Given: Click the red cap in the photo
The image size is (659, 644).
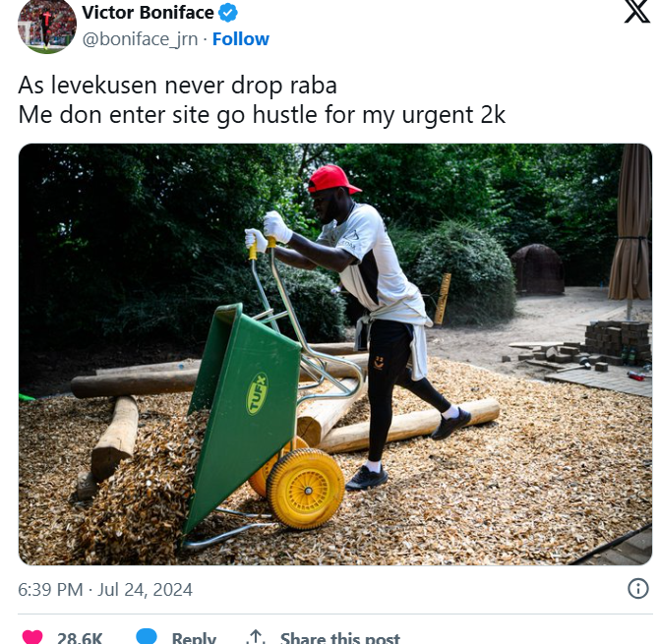Looking at the screenshot, I should pyautogui.click(x=333, y=179).
